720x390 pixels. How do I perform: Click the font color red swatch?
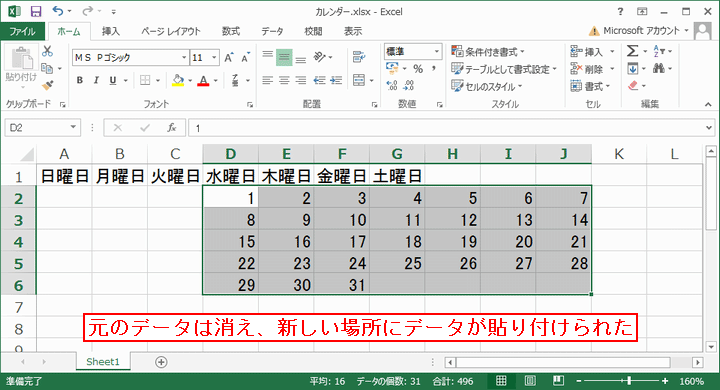point(203,81)
